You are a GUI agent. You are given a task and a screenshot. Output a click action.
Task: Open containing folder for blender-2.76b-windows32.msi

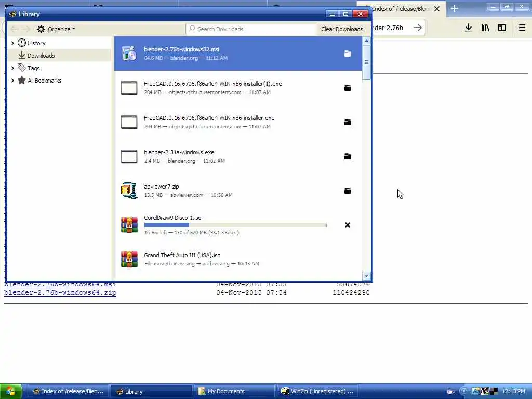coord(348,54)
